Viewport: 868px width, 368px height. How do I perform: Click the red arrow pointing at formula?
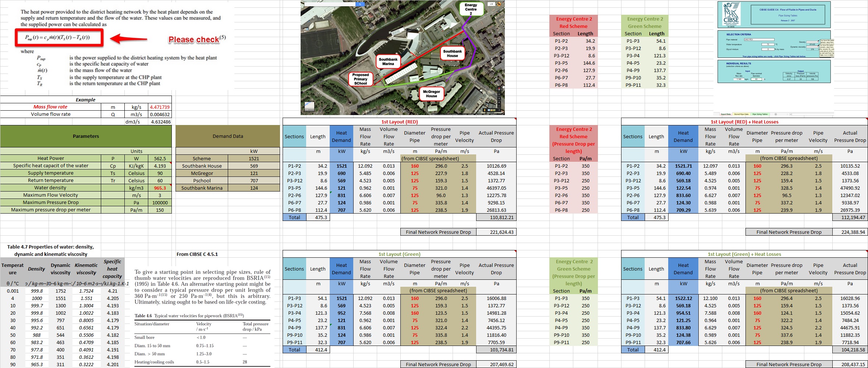(x=129, y=39)
